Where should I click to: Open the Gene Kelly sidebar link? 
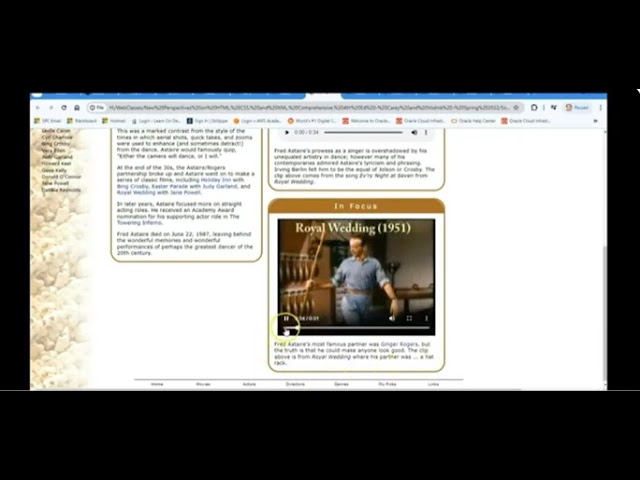(54, 170)
